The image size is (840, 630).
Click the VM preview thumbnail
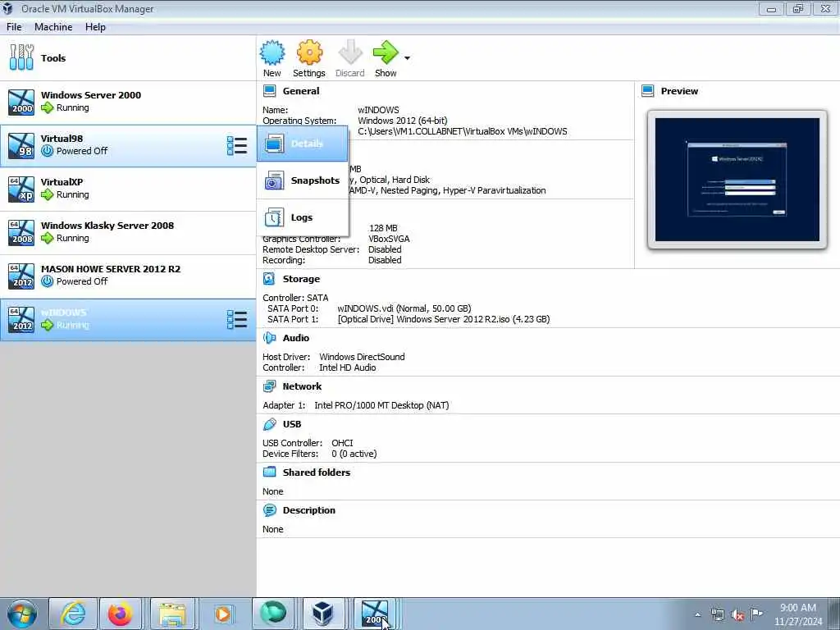(x=737, y=180)
